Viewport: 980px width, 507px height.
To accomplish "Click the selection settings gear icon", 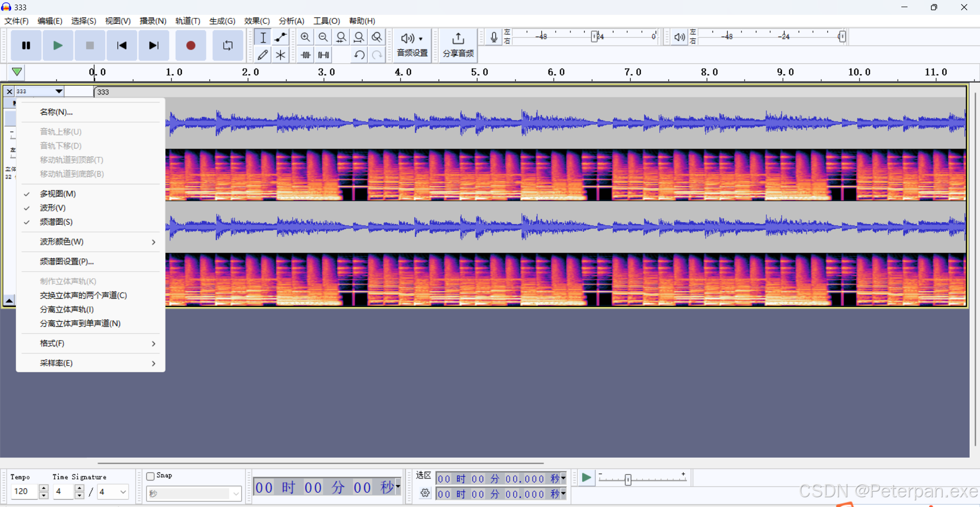I will (x=425, y=493).
